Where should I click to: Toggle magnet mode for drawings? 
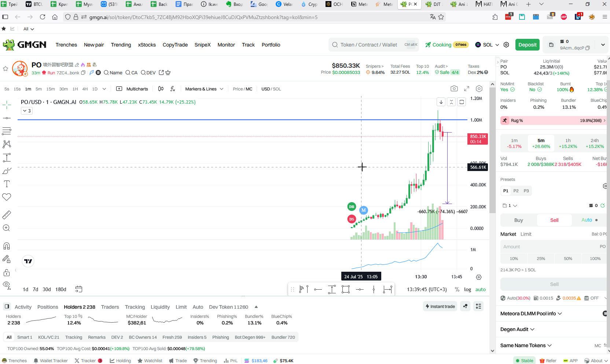point(7,246)
